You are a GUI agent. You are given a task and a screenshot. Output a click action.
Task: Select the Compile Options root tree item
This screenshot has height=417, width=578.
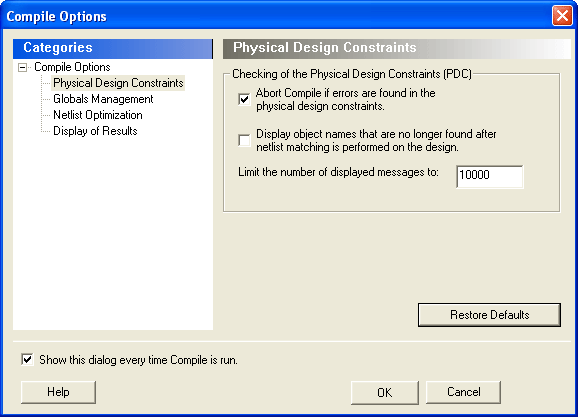tap(72, 67)
